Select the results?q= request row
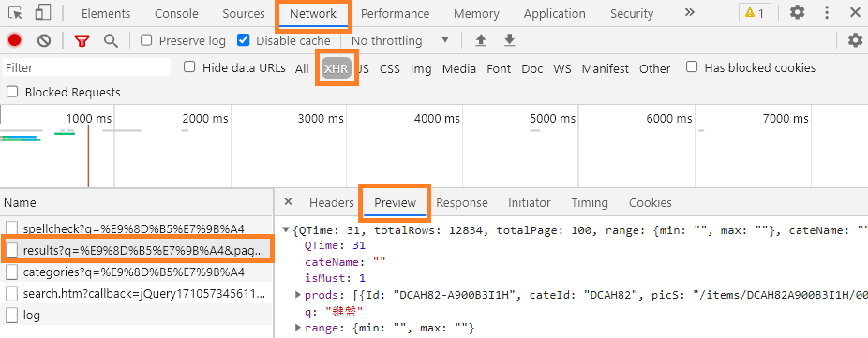Viewport: 868px width, 338px height. 136,251
